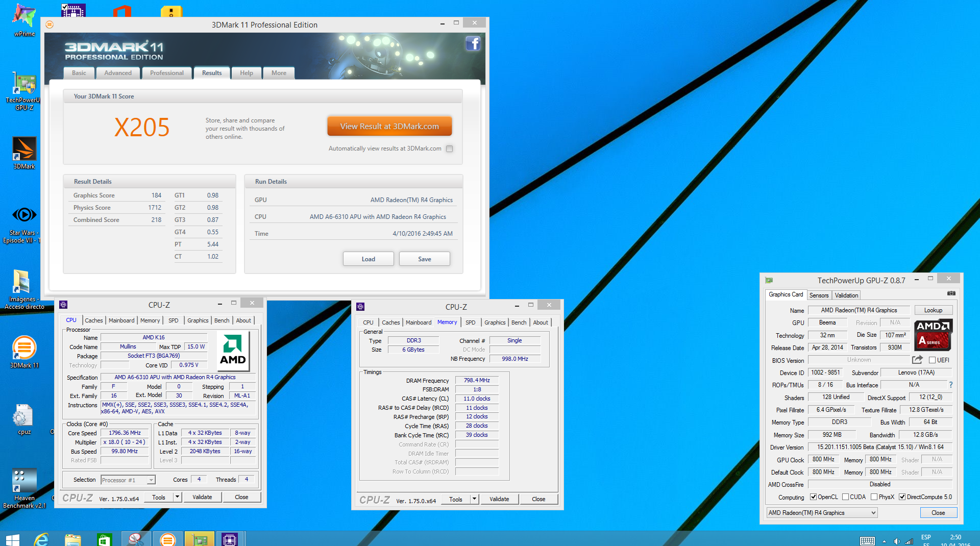Open File Explorer from the taskbar
980x546 pixels.
click(x=73, y=539)
